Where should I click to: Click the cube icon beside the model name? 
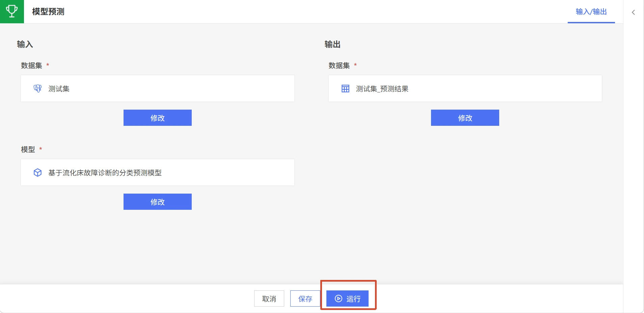click(x=37, y=173)
